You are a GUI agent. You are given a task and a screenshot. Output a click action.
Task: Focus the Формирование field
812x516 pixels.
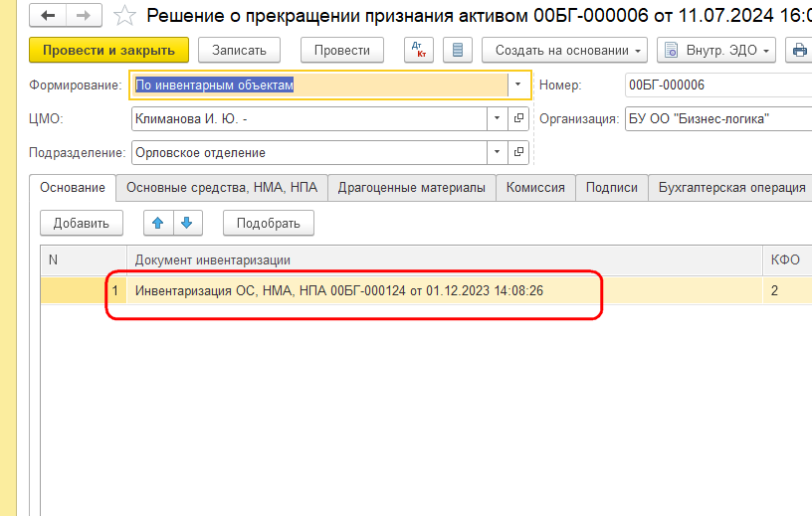pyautogui.click(x=319, y=85)
